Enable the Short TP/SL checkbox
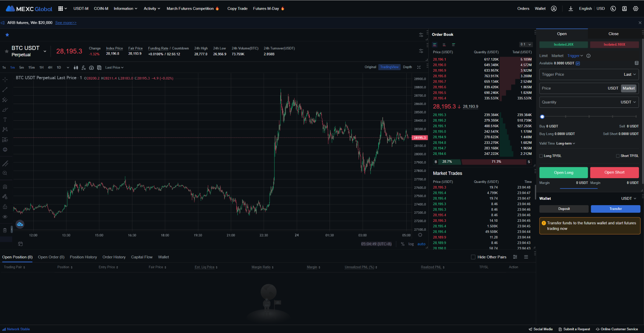Image resolution: width=644 pixels, height=333 pixels. 618,156
